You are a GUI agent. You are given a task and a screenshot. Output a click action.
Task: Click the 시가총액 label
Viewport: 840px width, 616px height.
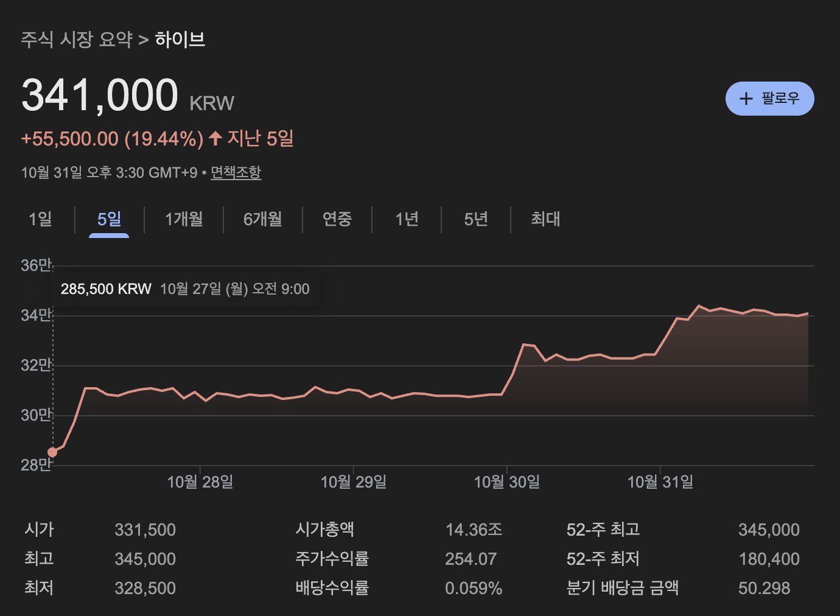point(325,530)
